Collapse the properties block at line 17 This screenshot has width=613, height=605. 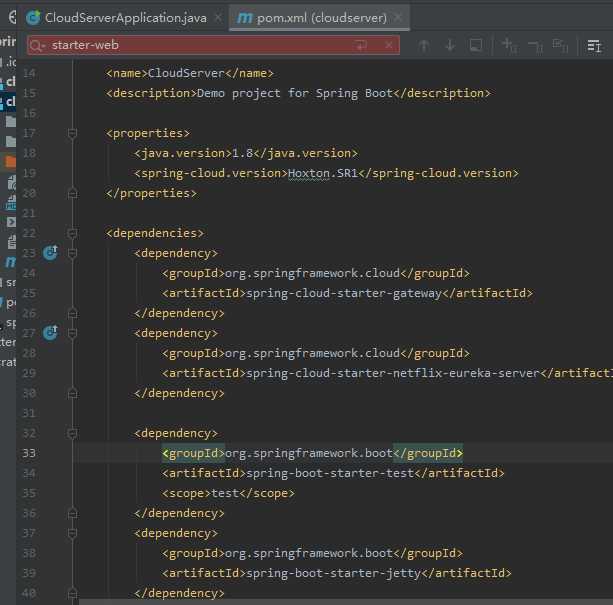(72, 134)
